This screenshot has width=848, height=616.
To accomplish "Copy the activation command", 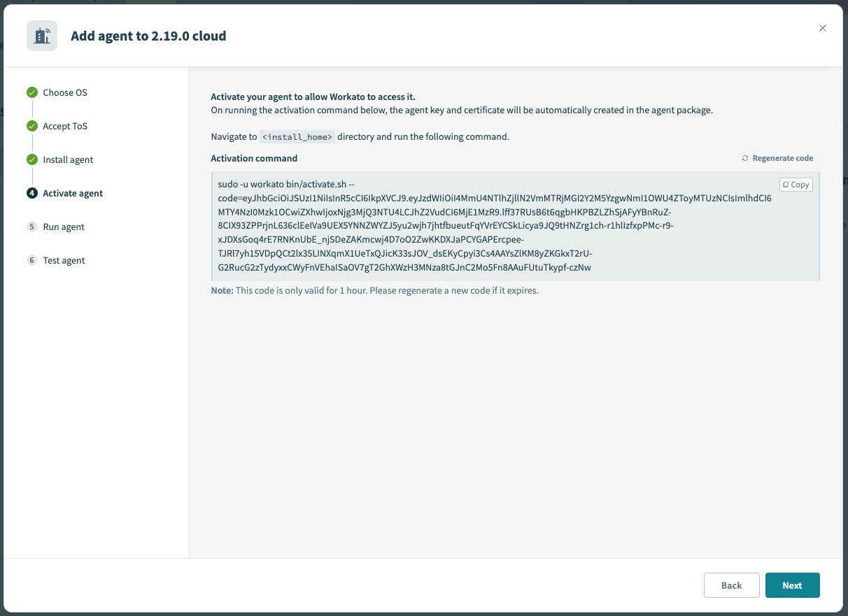I will pos(796,185).
